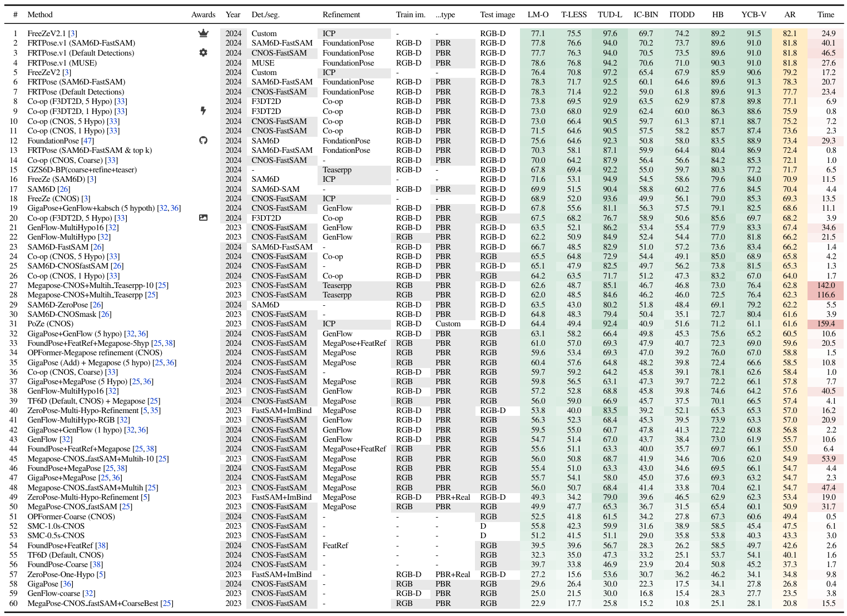The image size is (847, 616).
Task: Click the Test image column header
Action: (498, 14)
